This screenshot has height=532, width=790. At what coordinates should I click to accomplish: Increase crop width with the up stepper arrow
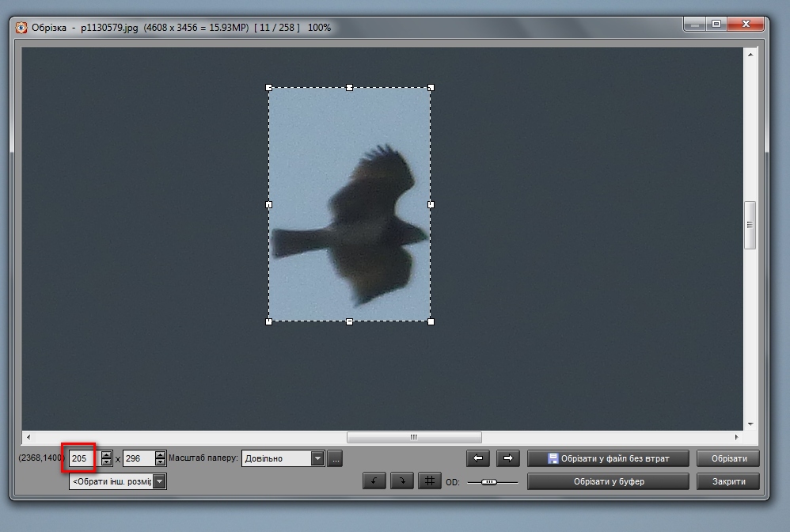[x=107, y=454]
